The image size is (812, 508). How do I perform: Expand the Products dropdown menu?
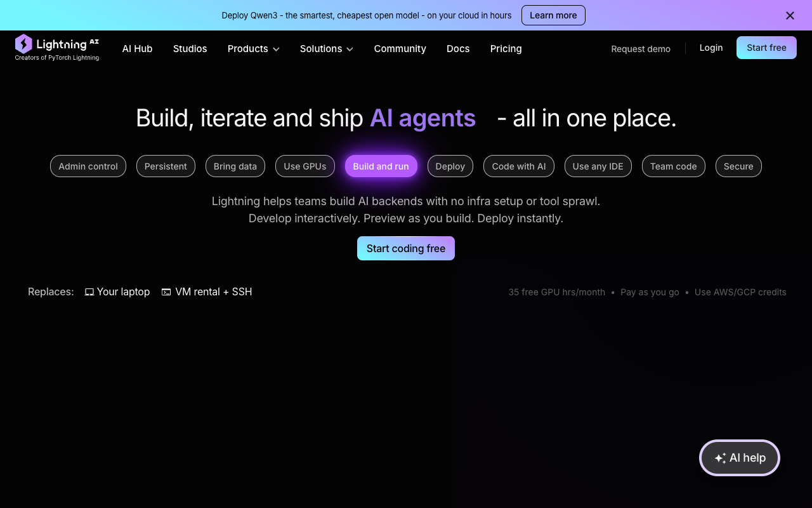tap(254, 49)
